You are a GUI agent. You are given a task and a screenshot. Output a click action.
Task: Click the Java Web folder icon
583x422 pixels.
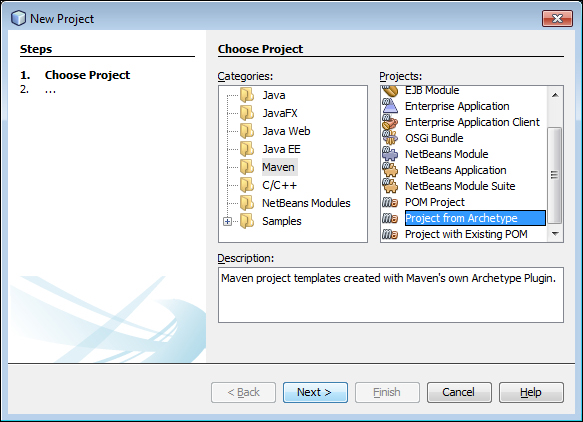point(247,131)
